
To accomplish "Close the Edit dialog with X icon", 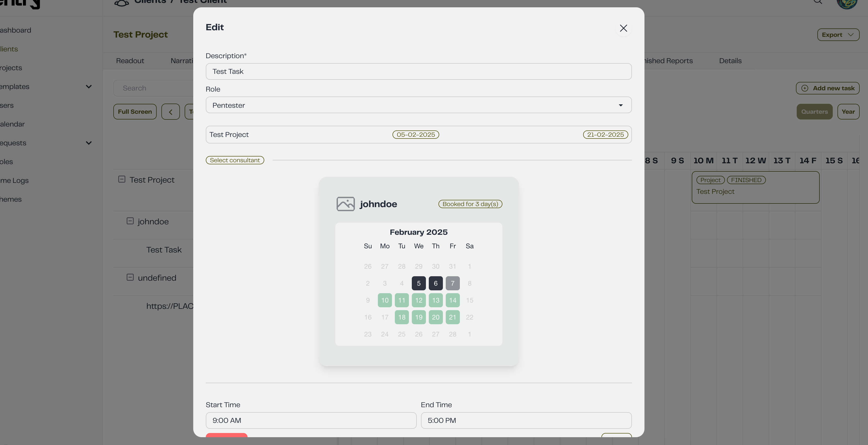I will tap(623, 28).
